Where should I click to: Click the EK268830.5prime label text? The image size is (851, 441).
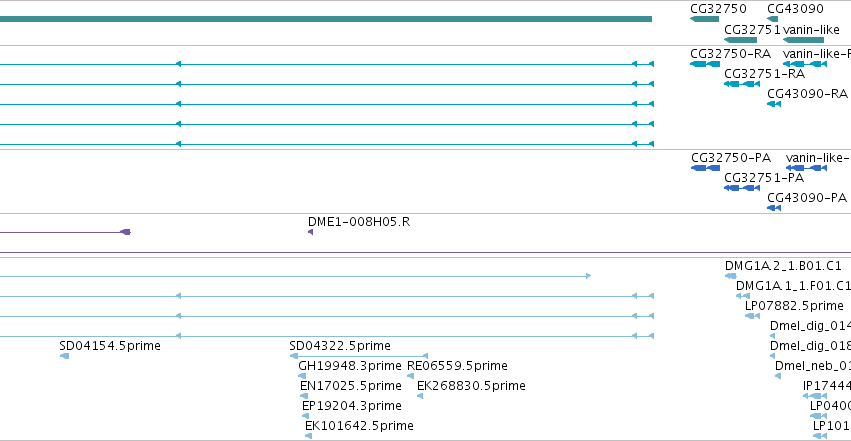(471, 386)
